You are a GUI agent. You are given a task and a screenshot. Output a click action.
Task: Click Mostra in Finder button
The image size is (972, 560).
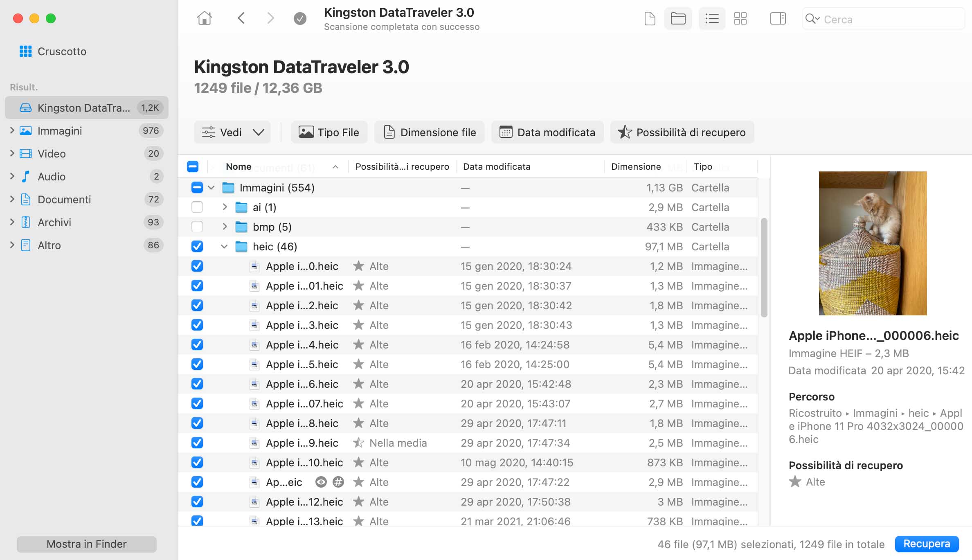(x=87, y=544)
